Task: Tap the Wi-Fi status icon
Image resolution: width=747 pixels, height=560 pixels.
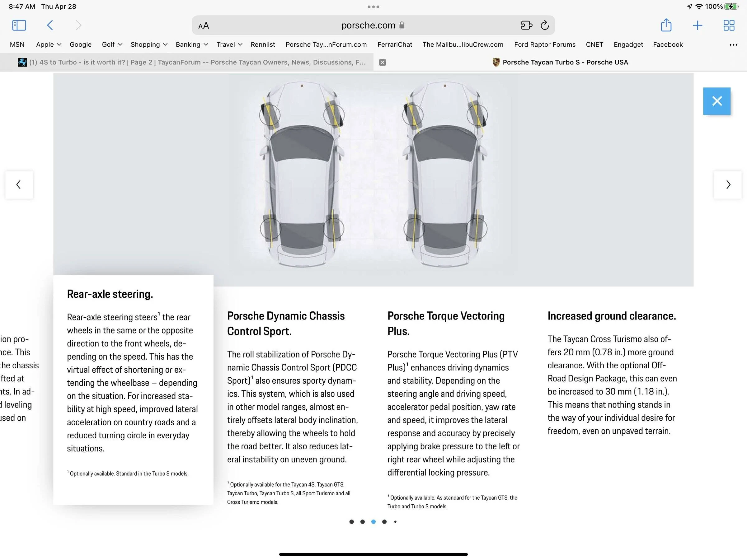Action: coord(699,7)
